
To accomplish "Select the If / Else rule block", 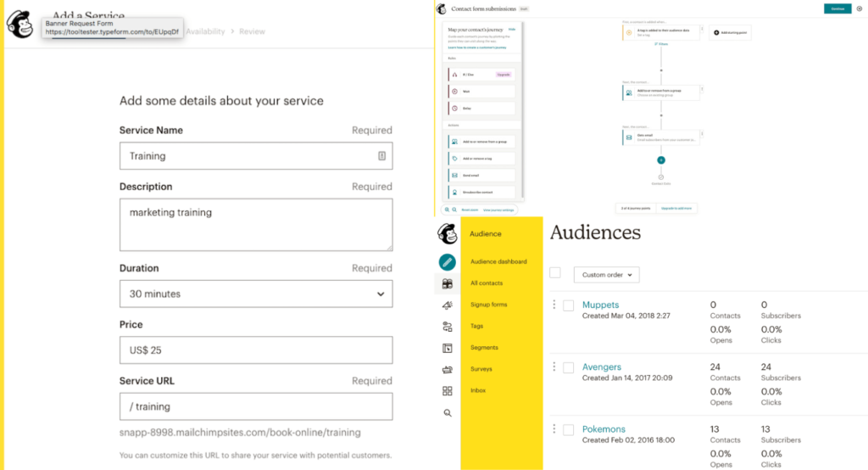I will pos(481,75).
